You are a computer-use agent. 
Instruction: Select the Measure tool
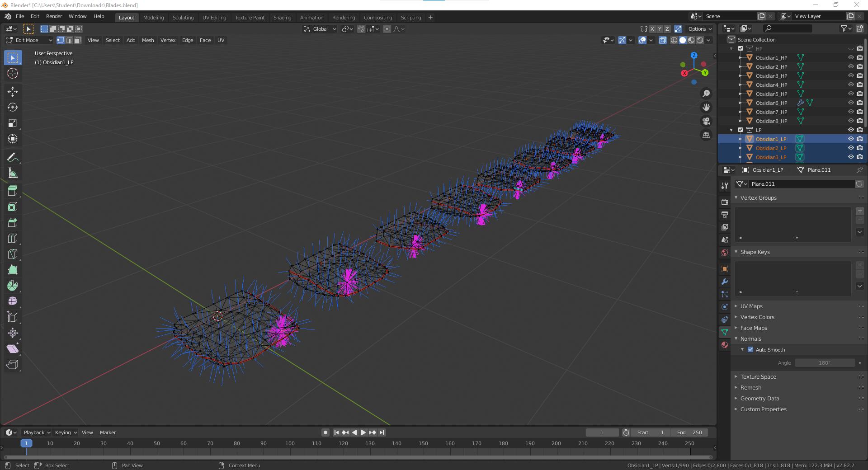(x=13, y=173)
